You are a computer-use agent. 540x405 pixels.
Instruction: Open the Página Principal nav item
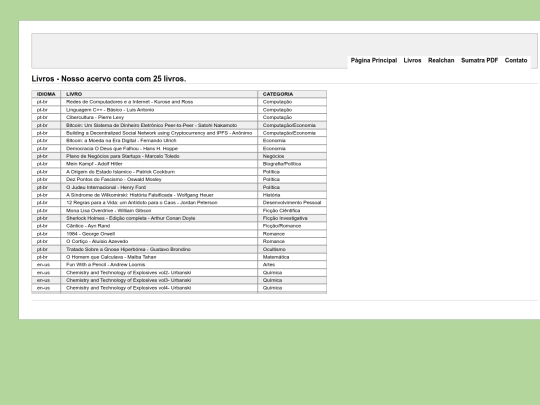374,60
